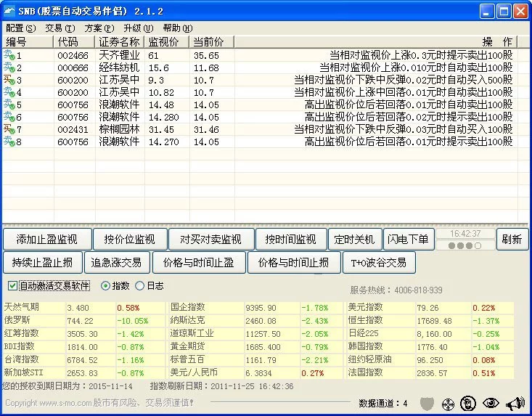Click sell icon on row 4 江苏吴中
Image resolution: width=532 pixels, height=416 pixels.
coord(9,92)
